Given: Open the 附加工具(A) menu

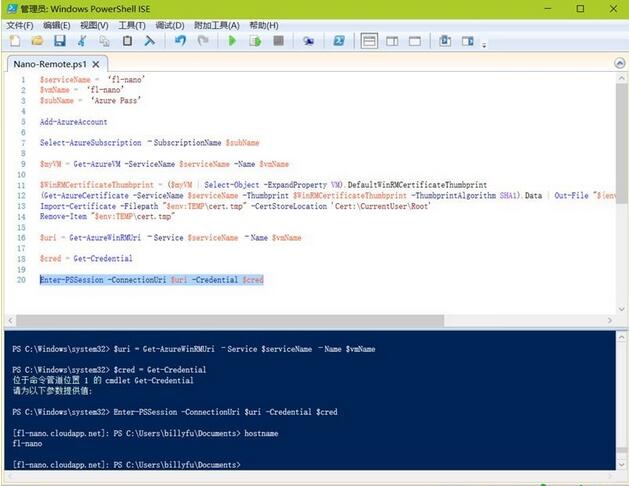Looking at the screenshot, I should pyautogui.click(x=217, y=26).
